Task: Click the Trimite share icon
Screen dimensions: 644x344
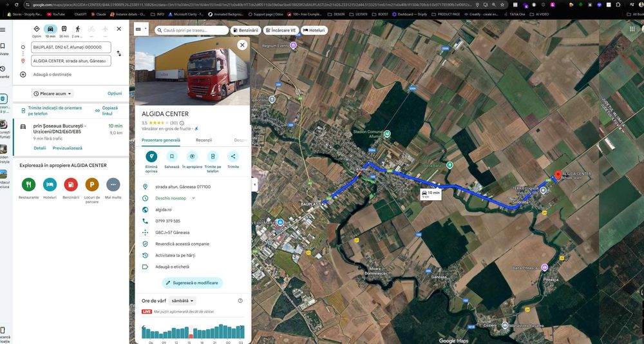Action: point(233,156)
